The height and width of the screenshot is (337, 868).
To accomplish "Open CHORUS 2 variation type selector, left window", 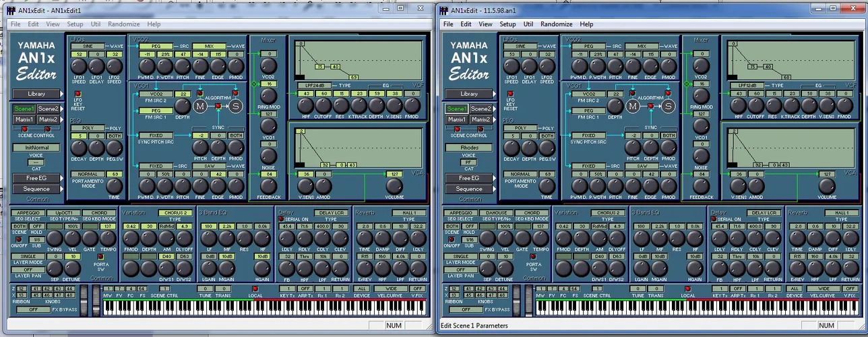I will point(174,213).
